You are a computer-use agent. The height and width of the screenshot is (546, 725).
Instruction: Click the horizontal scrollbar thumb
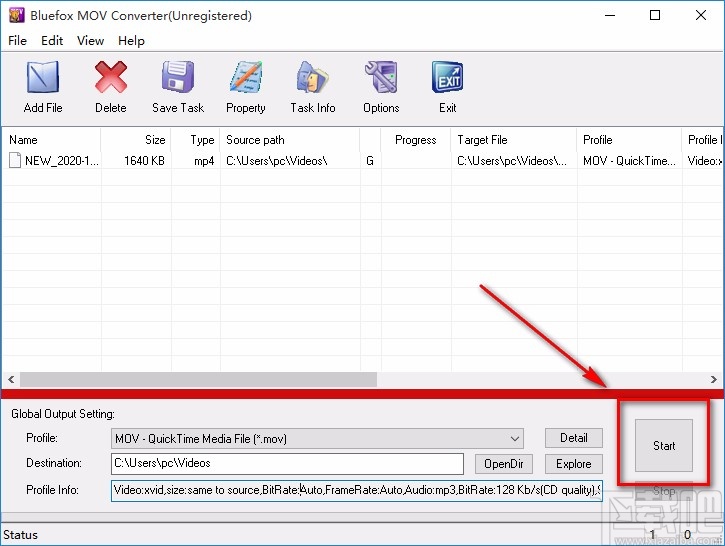pos(198,380)
